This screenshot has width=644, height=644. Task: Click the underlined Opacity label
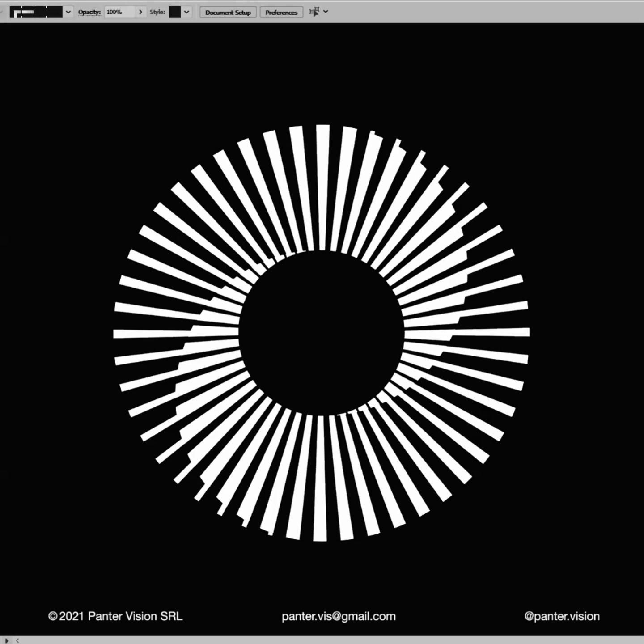(89, 12)
